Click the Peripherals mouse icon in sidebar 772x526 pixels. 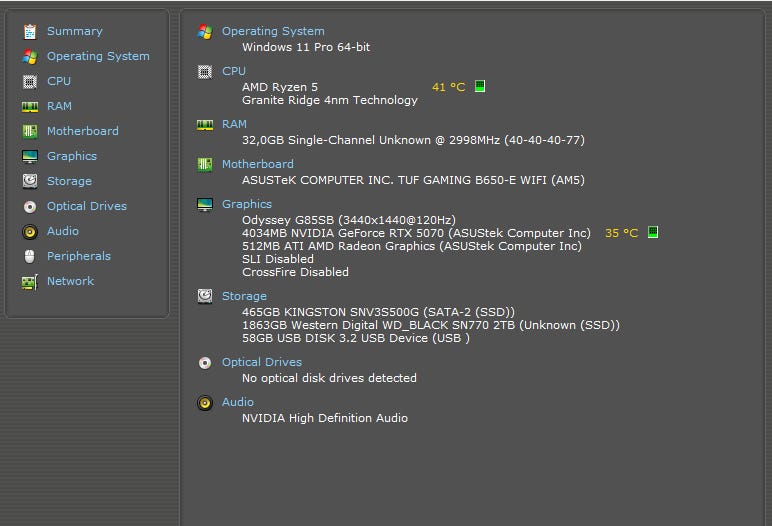coord(30,257)
